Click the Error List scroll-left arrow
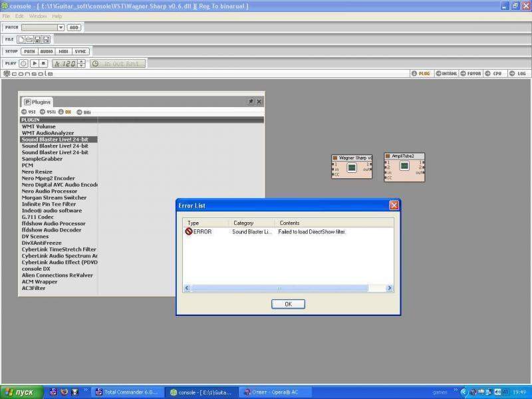Viewport: 532px width, 399px height. (187, 288)
